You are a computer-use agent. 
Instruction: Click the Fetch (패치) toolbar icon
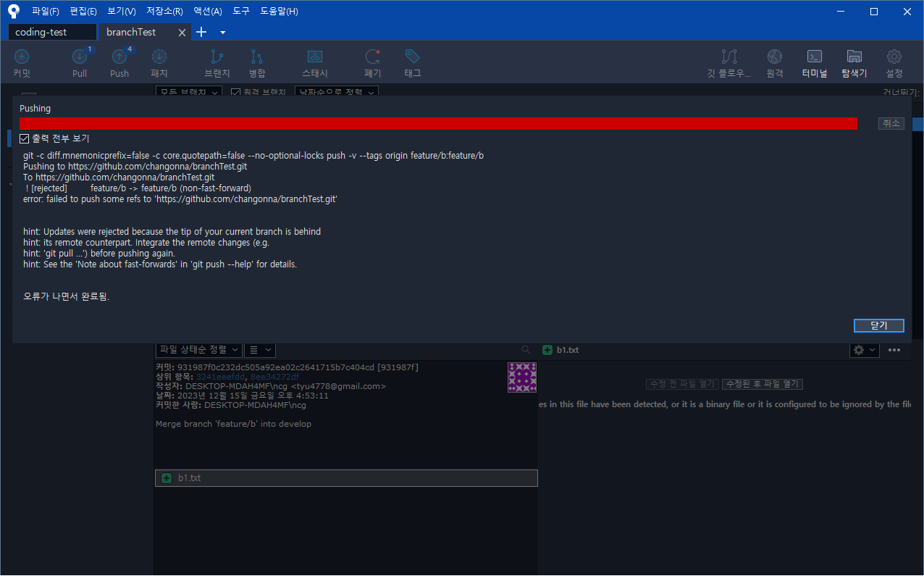coord(159,57)
